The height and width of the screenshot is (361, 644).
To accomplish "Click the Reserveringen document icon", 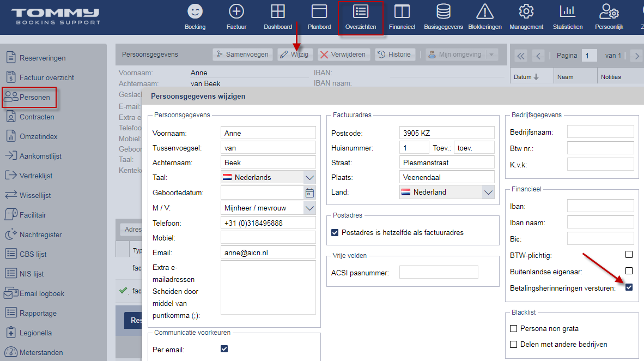I will (x=11, y=58).
